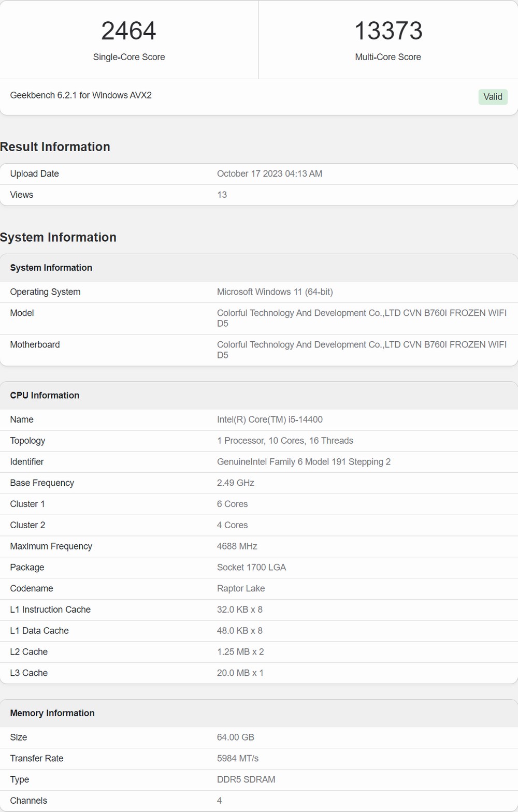
Task: Click the Views row label
Action: pos(22,195)
